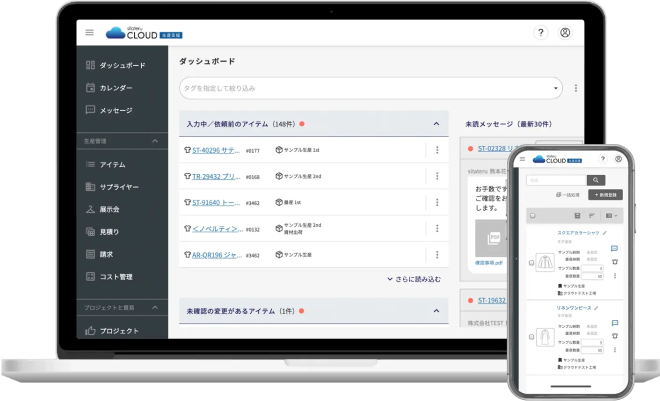The image size is (660, 401).
Task: Open the three-dot menu for the ST-91640 row
Action: click(x=437, y=202)
